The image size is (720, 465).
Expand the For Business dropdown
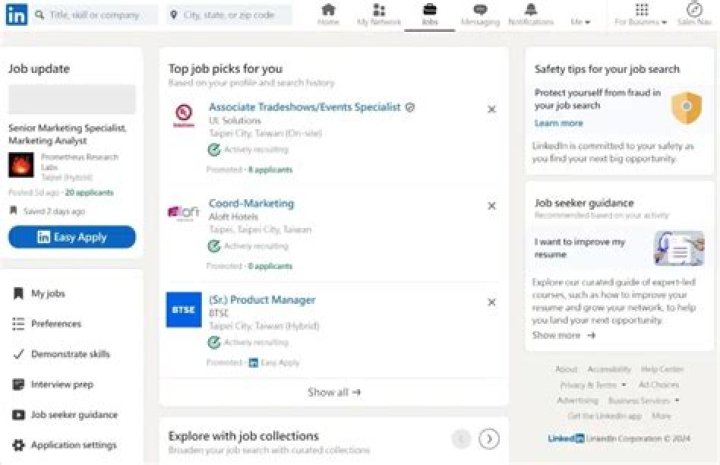641,15
